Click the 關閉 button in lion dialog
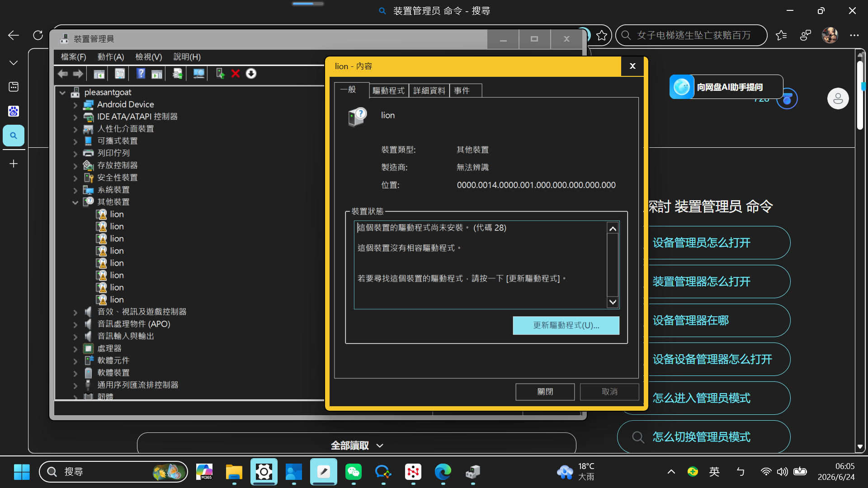Viewport: 868px width, 488px height. 545,392
